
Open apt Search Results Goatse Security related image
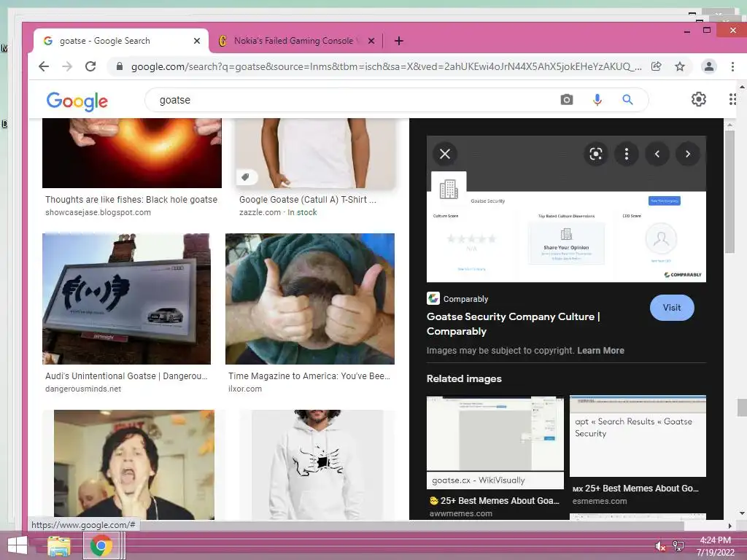point(638,436)
